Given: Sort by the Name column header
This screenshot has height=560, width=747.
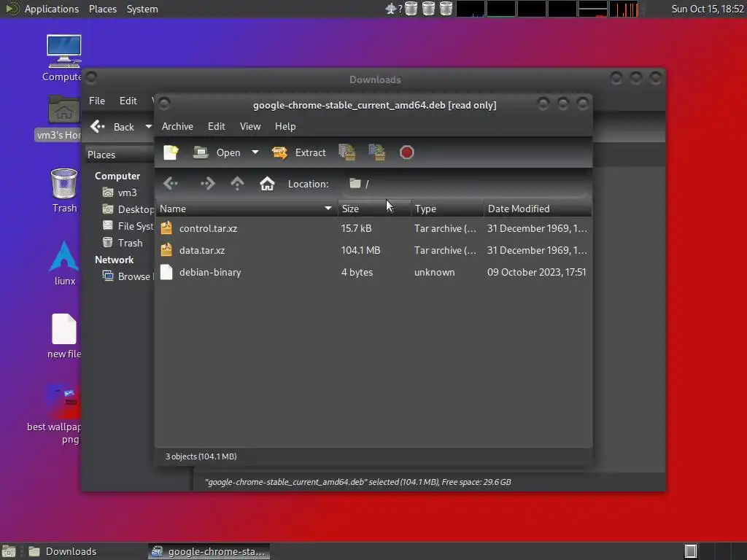Looking at the screenshot, I should point(247,209).
